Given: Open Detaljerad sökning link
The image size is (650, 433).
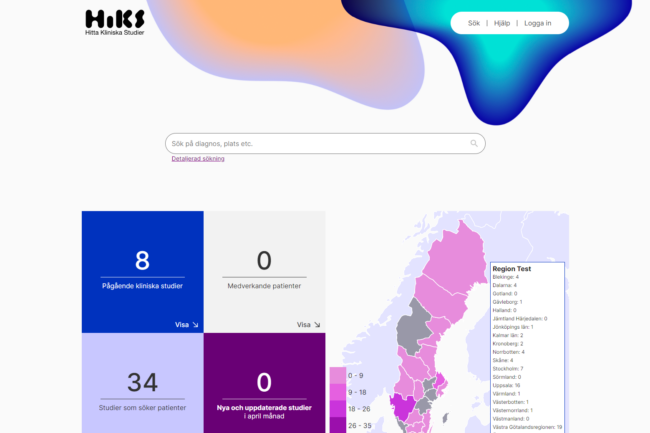Looking at the screenshot, I should coord(198,159).
